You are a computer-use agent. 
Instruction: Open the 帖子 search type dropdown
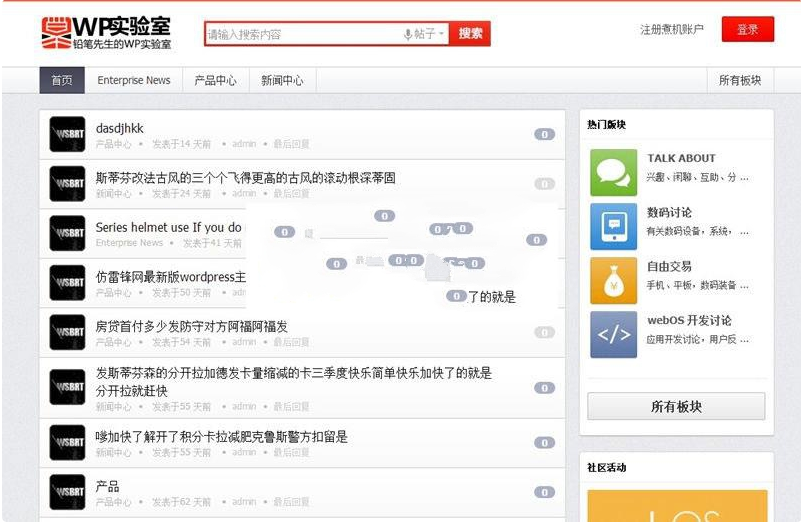(429, 34)
